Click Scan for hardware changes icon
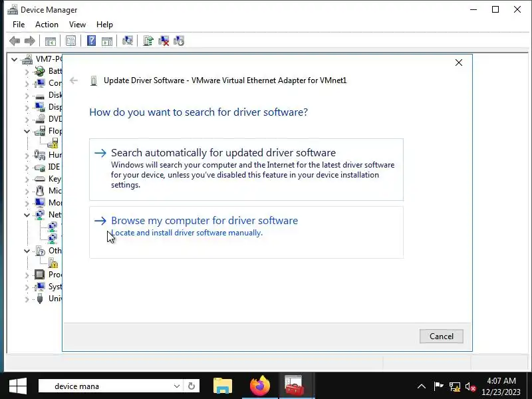 tap(128, 41)
